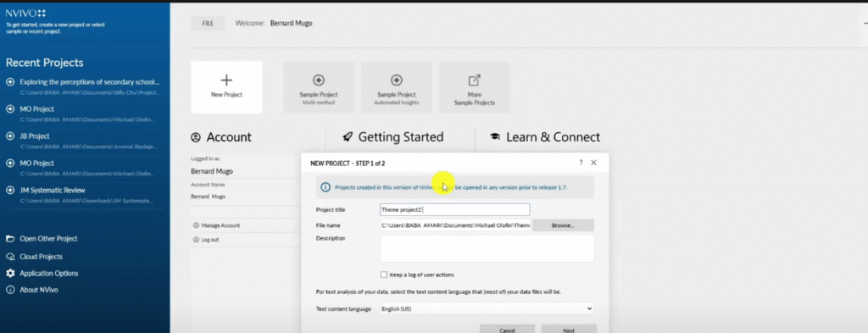Open the Multi-method Sample Project tile
The height and width of the screenshot is (333, 868).
pos(319,86)
